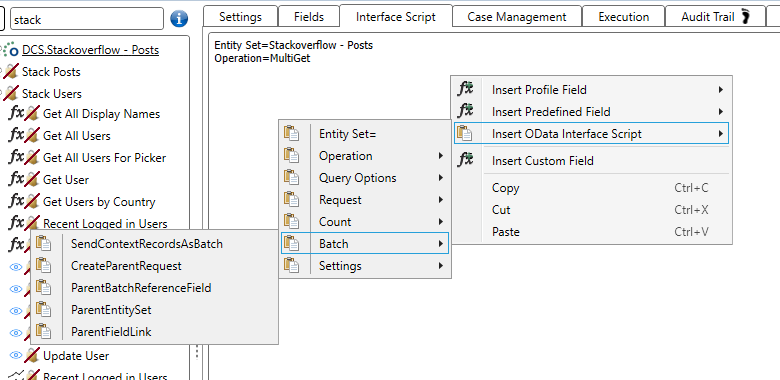Image resolution: width=780 pixels, height=380 pixels.
Task: Click clipboard icon beside Entity Set=
Action: [292, 133]
